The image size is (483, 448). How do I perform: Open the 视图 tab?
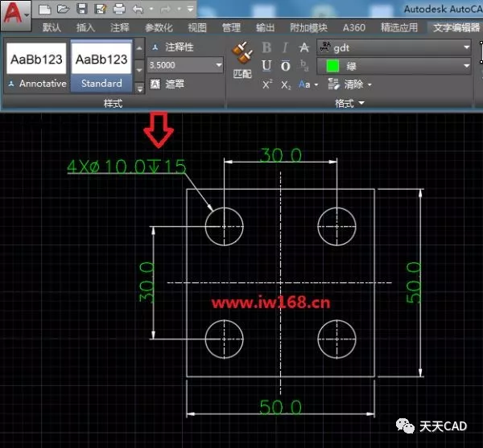point(197,27)
